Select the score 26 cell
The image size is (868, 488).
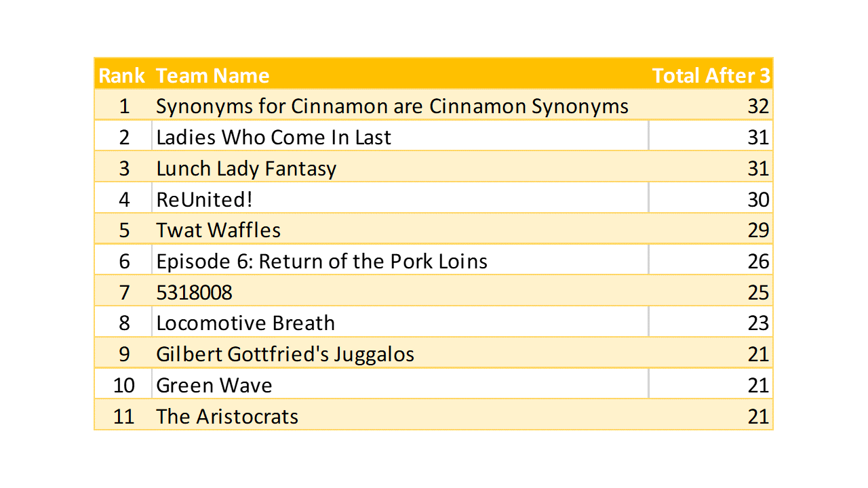[758, 262]
